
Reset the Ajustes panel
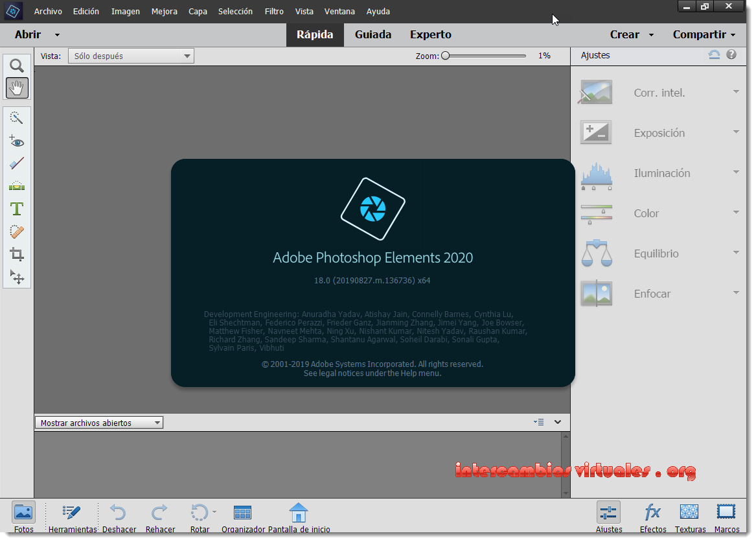click(x=714, y=54)
